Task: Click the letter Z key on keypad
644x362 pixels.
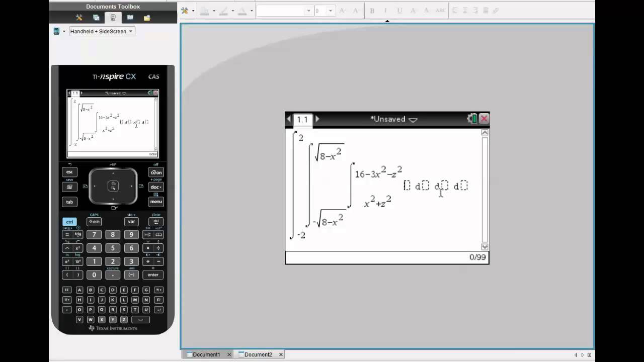Action: tap(124, 319)
